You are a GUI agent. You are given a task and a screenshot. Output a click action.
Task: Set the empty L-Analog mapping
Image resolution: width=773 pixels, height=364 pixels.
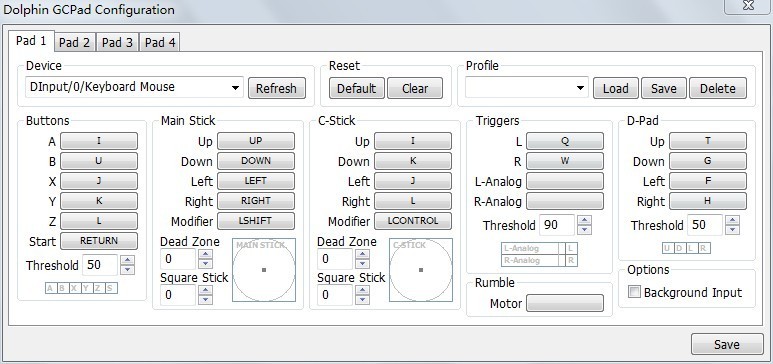point(564,181)
